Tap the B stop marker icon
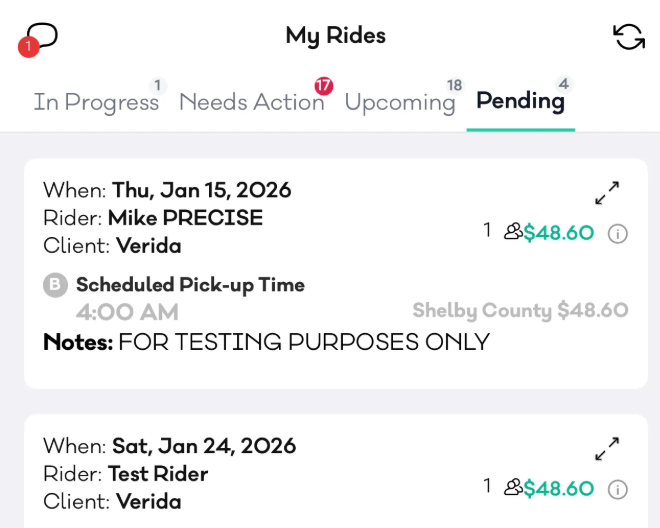 click(x=55, y=286)
